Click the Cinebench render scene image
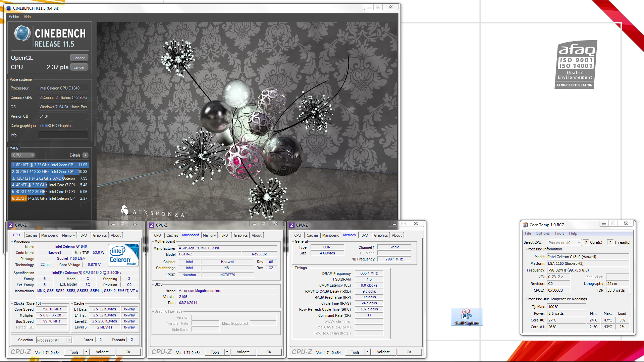This screenshot has width=644, height=362. [x=247, y=121]
